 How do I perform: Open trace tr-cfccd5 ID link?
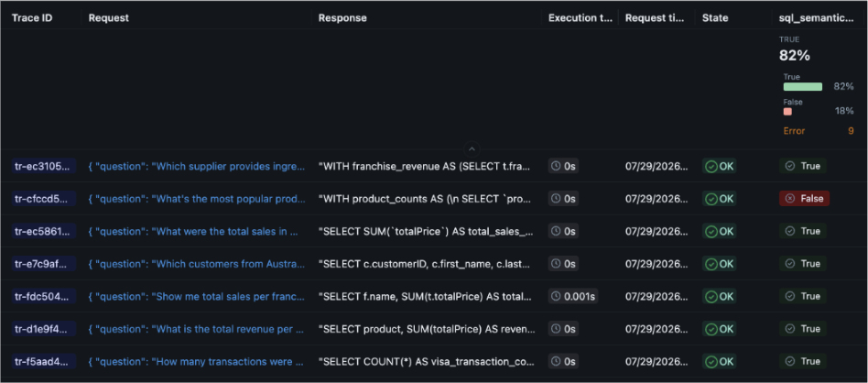click(x=43, y=199)
